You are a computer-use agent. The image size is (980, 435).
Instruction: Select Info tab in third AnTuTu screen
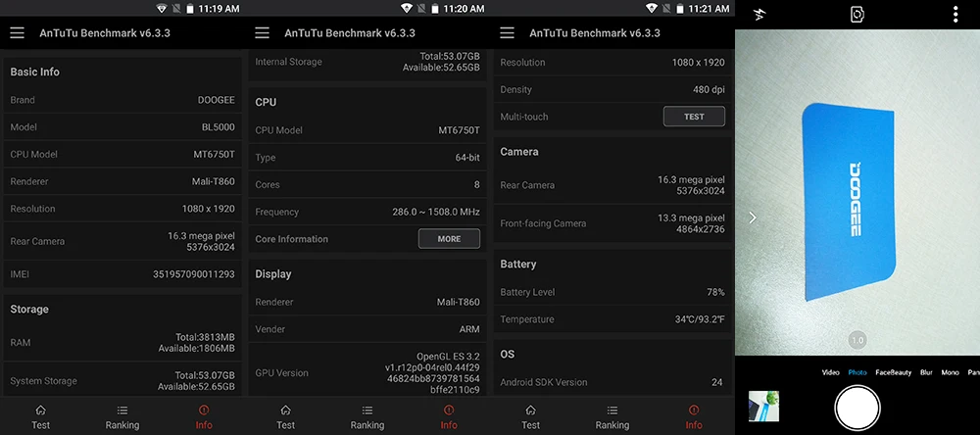(x=694, y=417)
